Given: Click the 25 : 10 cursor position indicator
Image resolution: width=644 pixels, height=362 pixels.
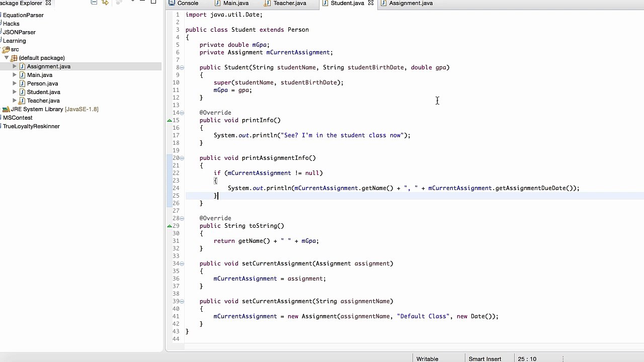Looking at the screenshot, I should tap(527, 359).
